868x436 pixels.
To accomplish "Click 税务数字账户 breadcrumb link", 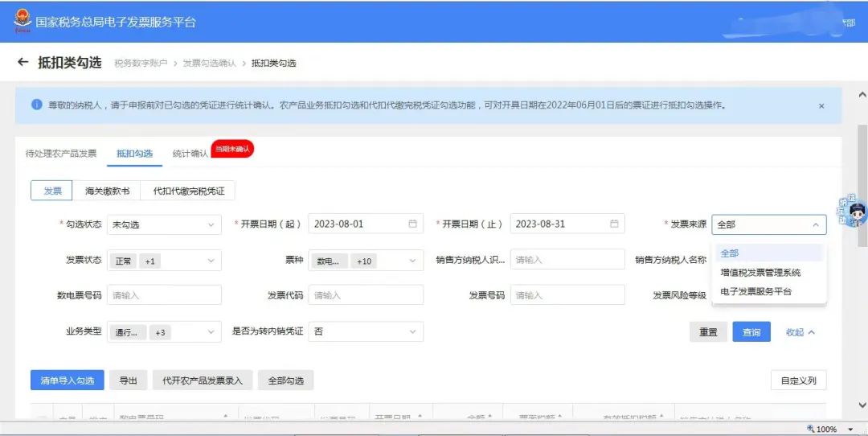I will (141, 64).
